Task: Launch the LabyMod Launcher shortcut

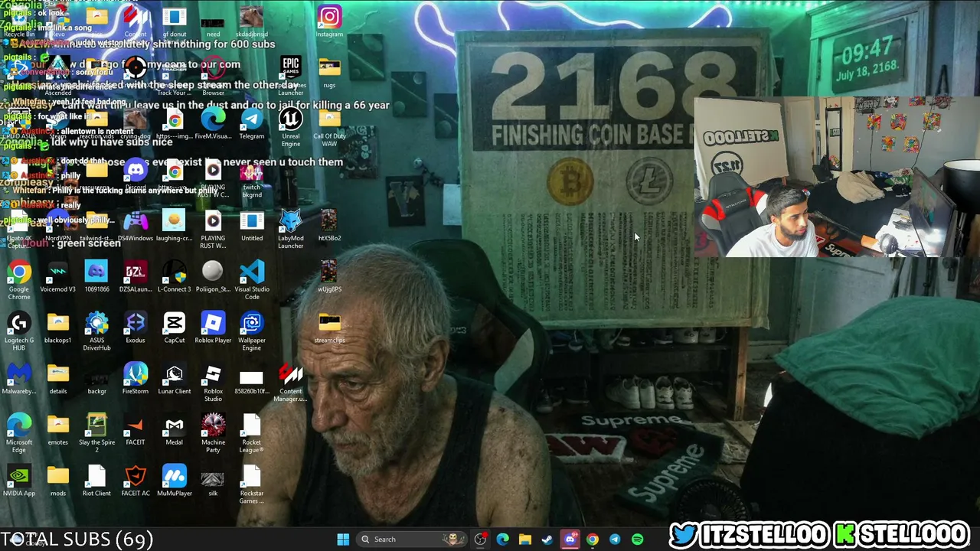Action: click(x=290, y=230)
